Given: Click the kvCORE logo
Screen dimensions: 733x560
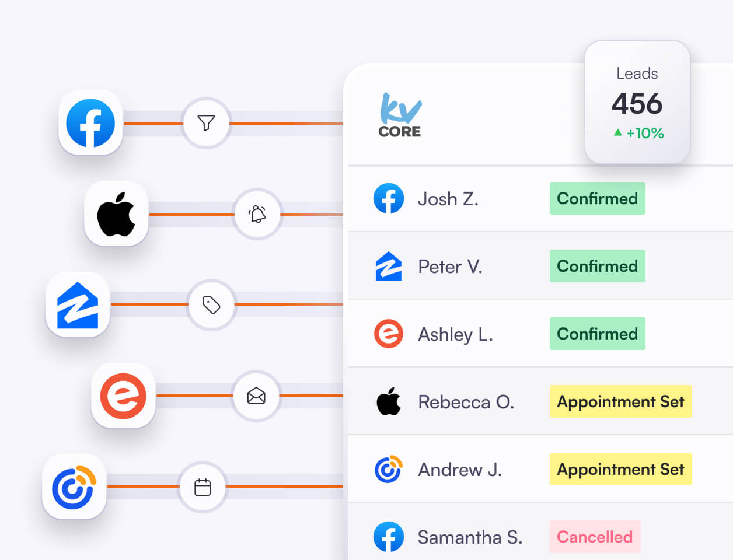Looking at the screenshot, I should click(400, 116).
